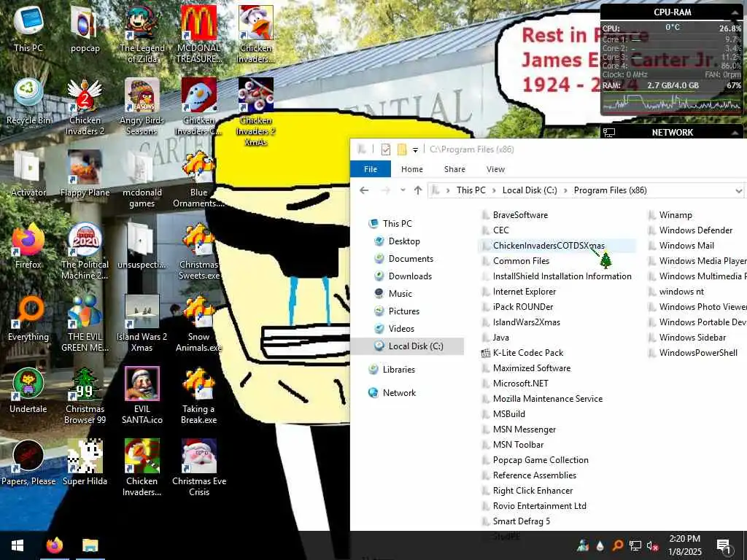The image size is (747, 560).
Task: Launch Undertale from the desktop
Action: click(28, 391)
